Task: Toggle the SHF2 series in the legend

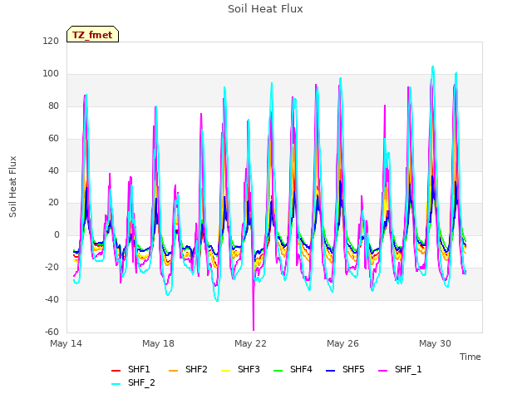Action: tap(189, 369)
